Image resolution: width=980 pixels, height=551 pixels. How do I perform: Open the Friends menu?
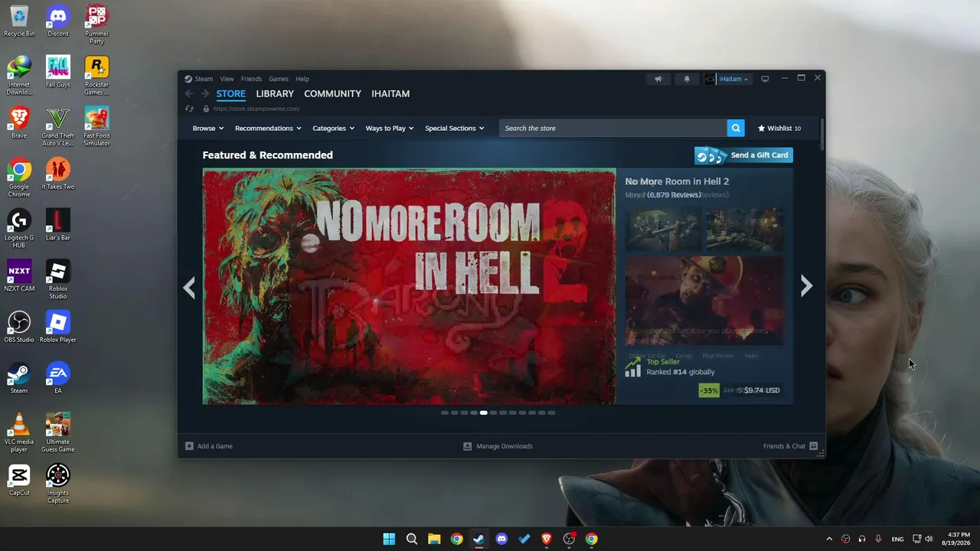pos(251,79)
